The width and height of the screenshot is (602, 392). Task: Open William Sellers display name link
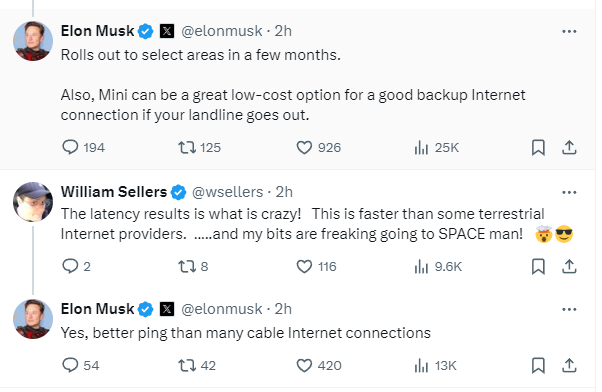tap(114, 192)
